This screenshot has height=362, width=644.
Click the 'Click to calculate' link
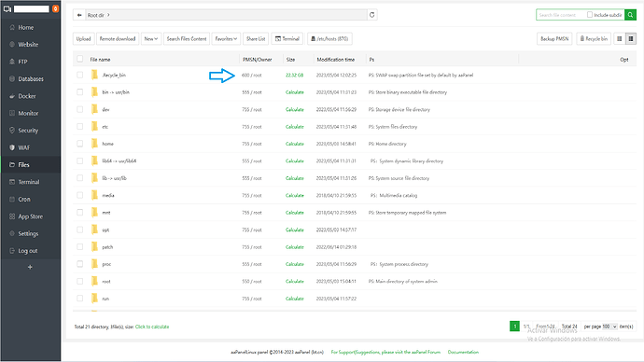(x=152, y=327)
